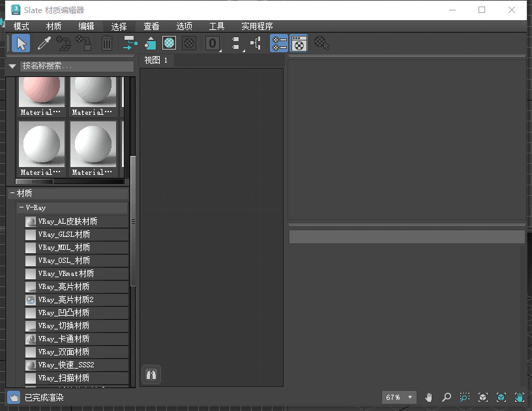532x411 pixels.
Task: Click VRay_AL皮肤材质 sphere icon
Action: 31,222
